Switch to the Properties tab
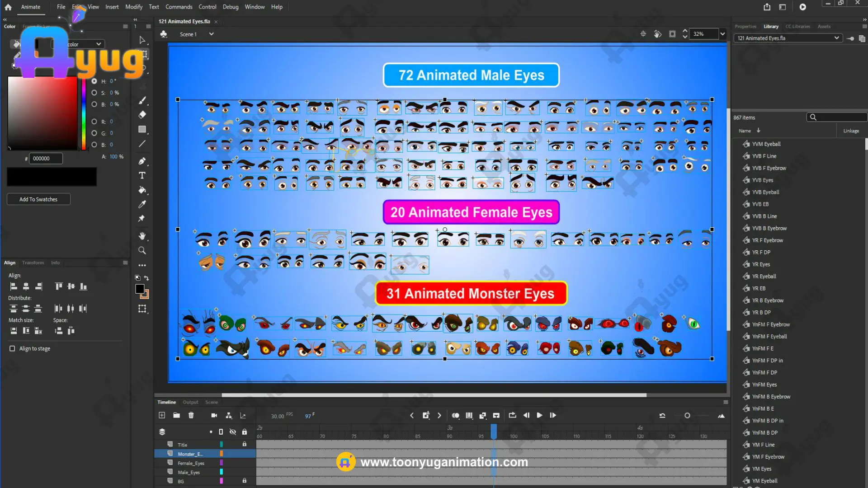This screenshot has height=488, width=868. [x=745, y=26]
